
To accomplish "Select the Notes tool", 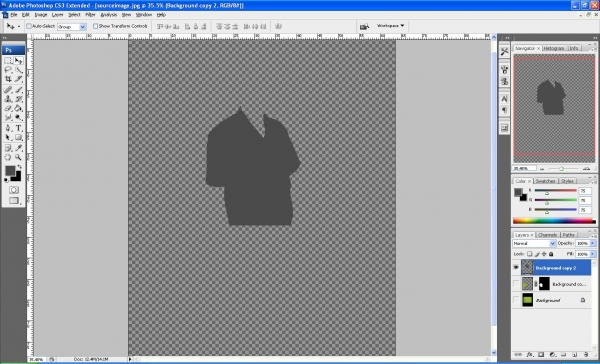I will point(8,148).
